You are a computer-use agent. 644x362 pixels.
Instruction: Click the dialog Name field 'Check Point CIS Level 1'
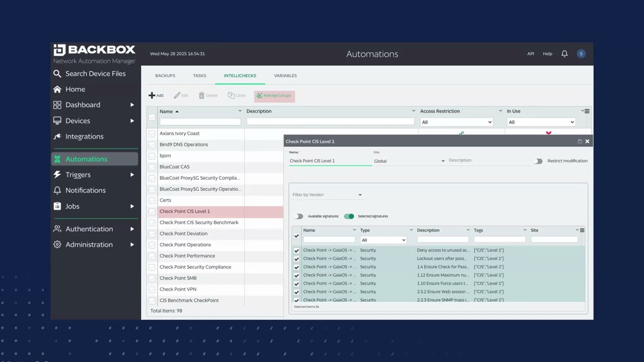pos(330,161)
